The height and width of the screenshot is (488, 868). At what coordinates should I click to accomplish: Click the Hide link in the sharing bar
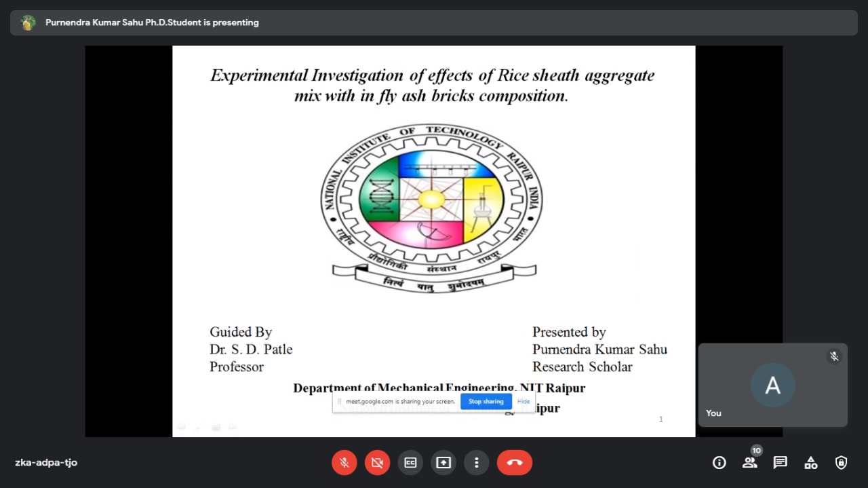pos(524,401)
